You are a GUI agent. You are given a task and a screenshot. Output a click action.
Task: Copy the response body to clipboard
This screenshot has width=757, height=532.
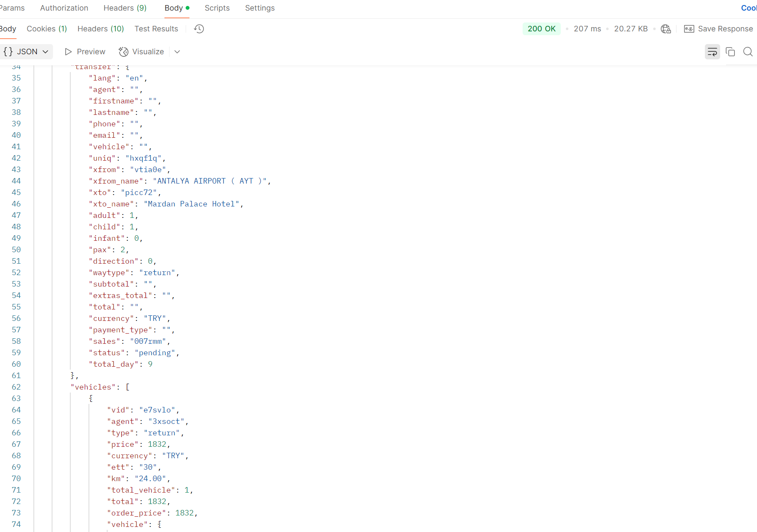point(730,52)
